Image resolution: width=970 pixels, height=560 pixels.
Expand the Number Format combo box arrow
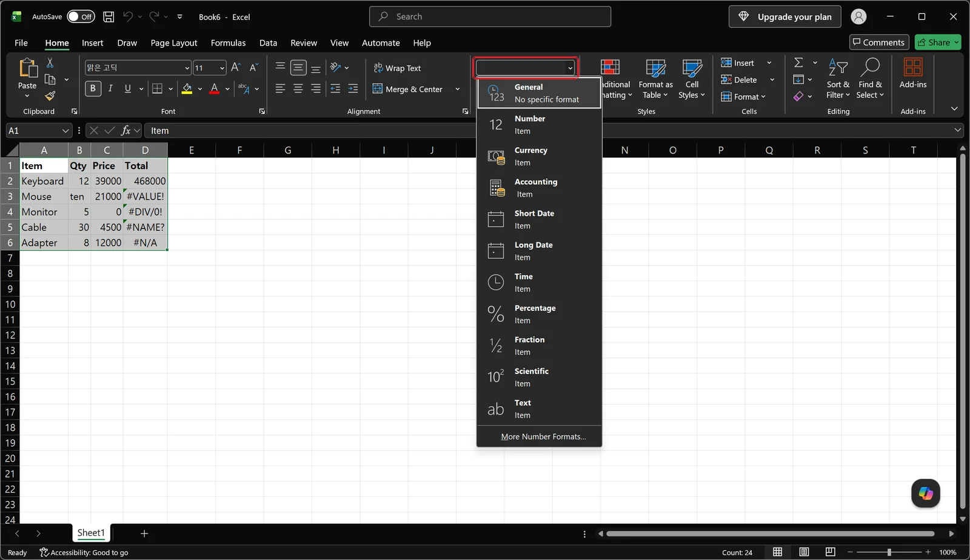point(570,68)
